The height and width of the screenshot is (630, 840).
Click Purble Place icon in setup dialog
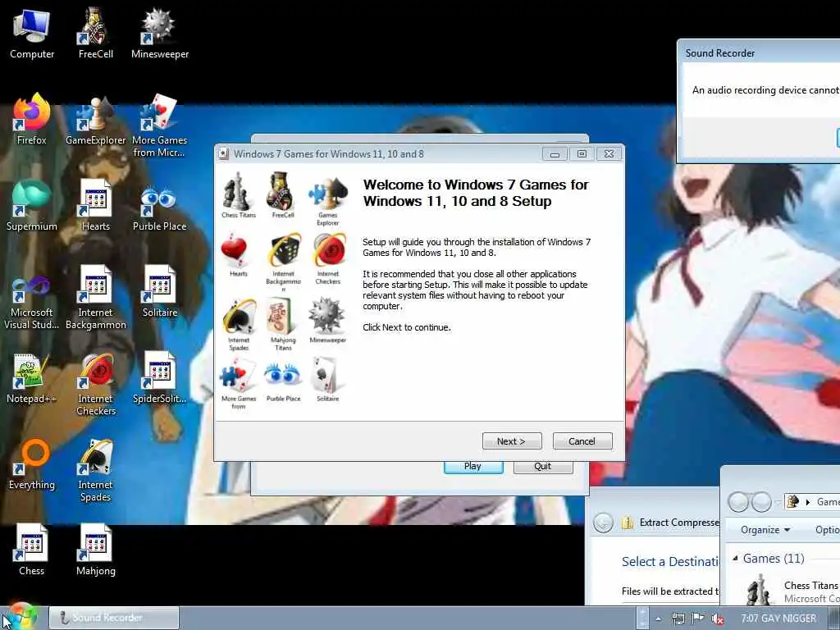pos(283,381)
